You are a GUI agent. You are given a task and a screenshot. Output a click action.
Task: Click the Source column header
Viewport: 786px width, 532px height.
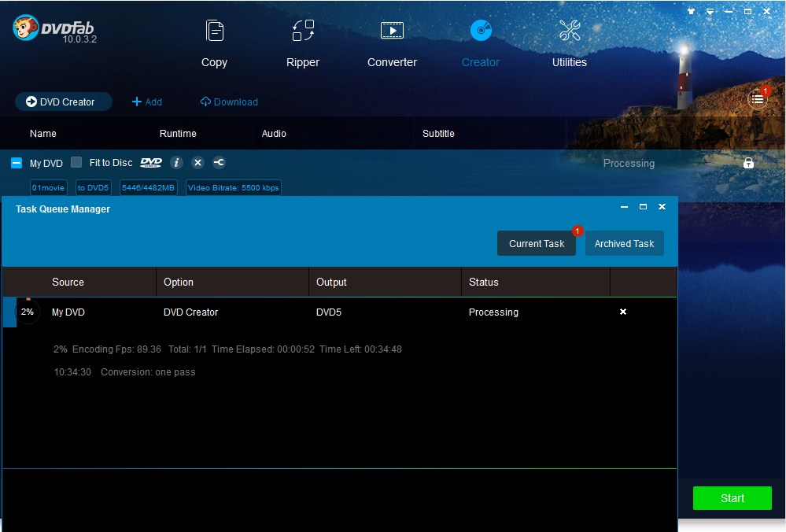point(68,282)
